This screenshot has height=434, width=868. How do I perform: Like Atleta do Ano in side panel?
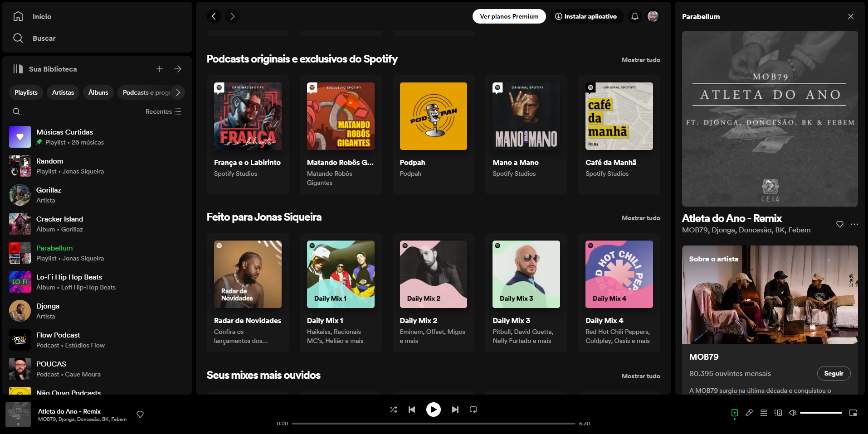coord(840,224)
